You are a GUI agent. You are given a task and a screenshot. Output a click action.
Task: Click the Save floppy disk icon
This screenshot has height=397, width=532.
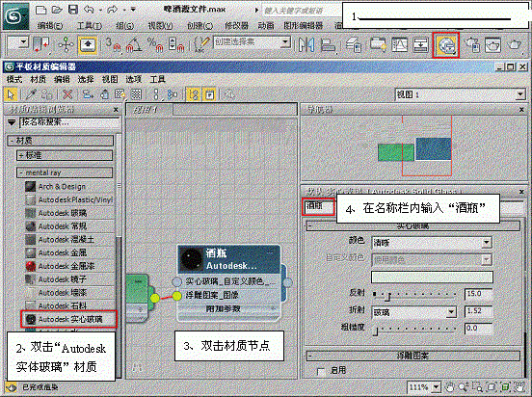pos(73,10)
